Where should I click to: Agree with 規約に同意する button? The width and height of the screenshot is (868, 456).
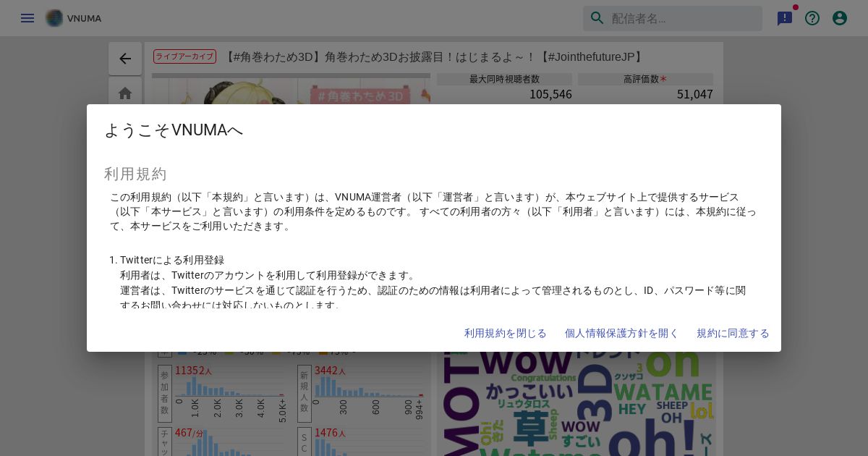(733, 333)
